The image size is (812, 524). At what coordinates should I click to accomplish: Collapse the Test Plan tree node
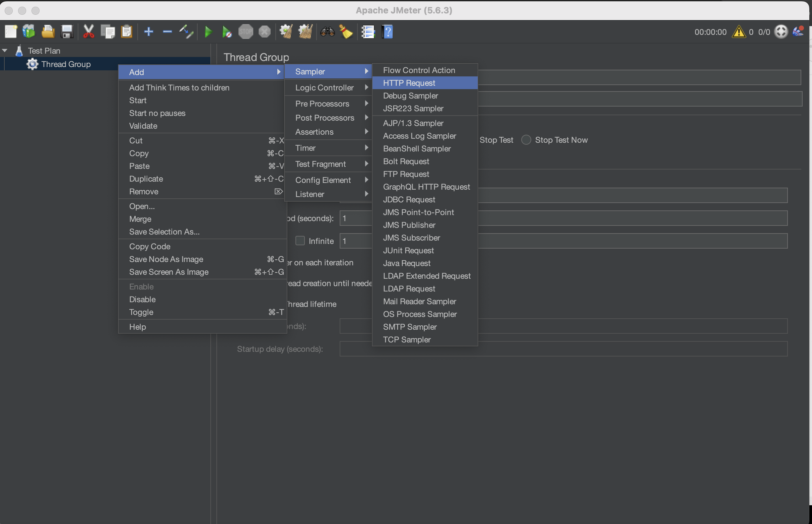[5, 51]
